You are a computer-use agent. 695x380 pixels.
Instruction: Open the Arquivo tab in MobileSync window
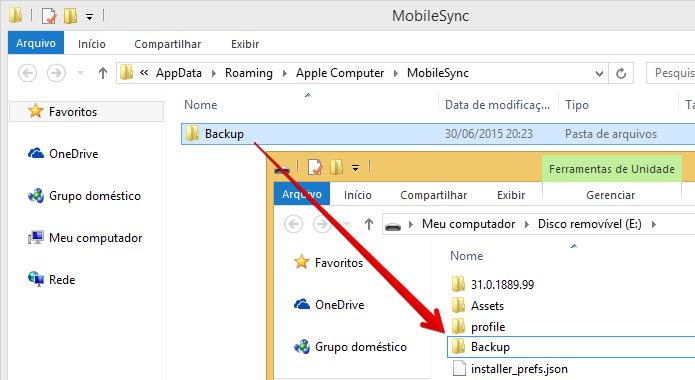point(36,43)
